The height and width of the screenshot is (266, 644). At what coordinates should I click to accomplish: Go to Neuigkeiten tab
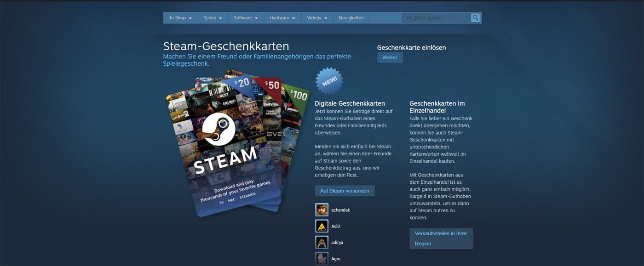pyautogui.click(x=351, y=18)
